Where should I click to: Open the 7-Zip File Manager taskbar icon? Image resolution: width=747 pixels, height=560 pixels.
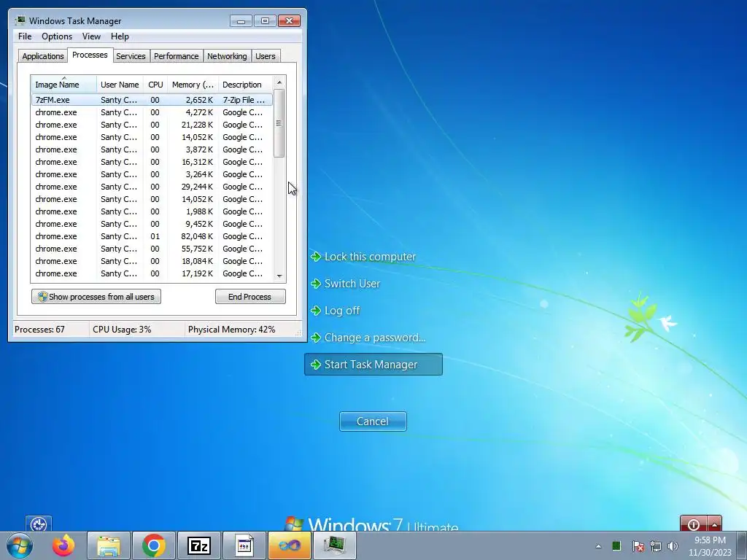click(x=198, y=545)
